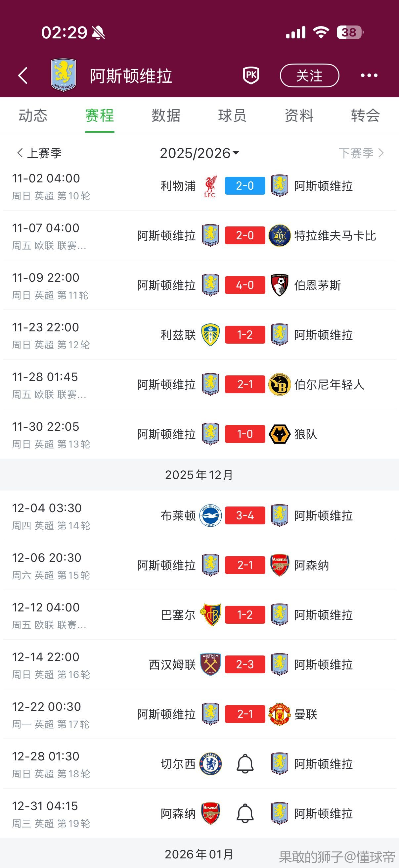Tap the Aston Villa crest in header
The width and height of the screenshot is (399, 868).
pos(63,75)
